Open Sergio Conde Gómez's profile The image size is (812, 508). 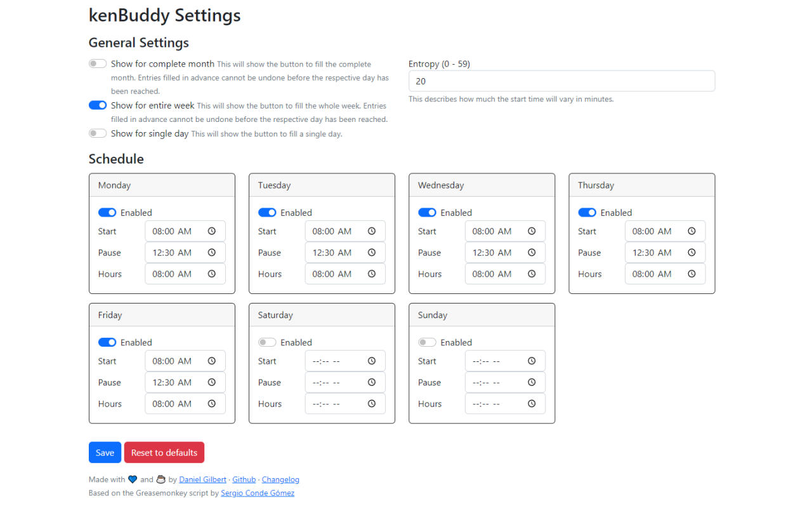click(x=258, y=492)
